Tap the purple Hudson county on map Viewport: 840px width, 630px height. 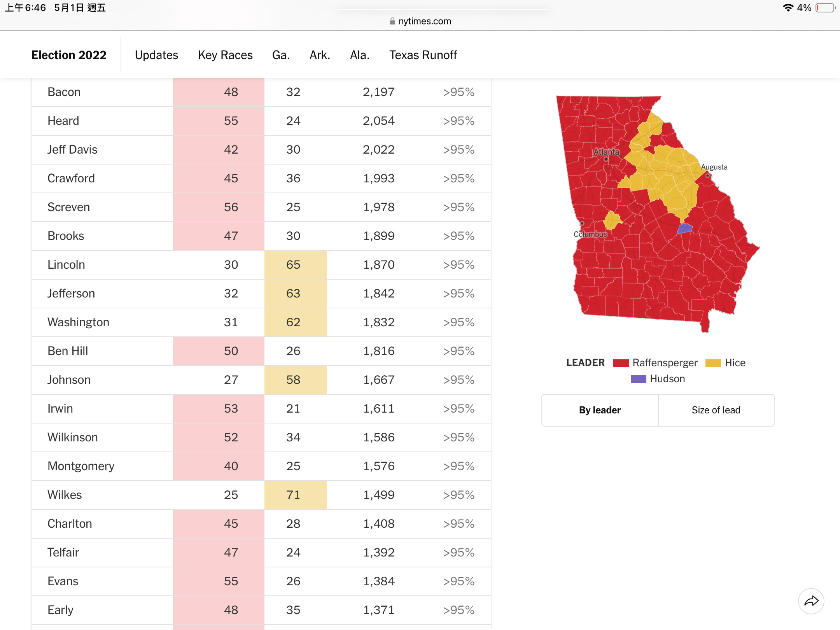pos(685,228)
